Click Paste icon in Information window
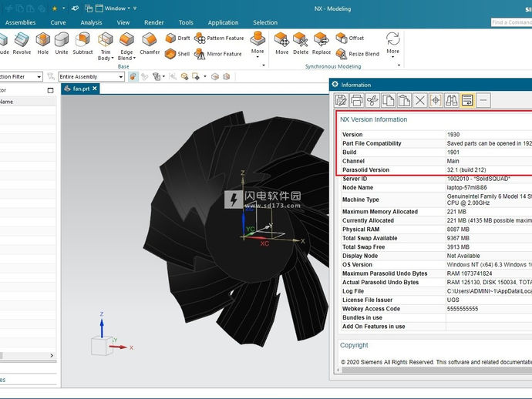532x399 pixels. coord(404,100)
